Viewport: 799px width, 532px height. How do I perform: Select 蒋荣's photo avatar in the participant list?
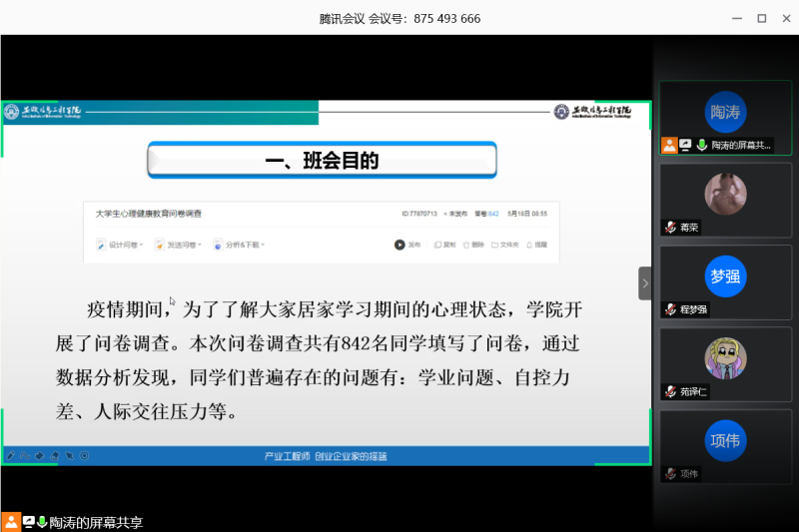[726, 194]
